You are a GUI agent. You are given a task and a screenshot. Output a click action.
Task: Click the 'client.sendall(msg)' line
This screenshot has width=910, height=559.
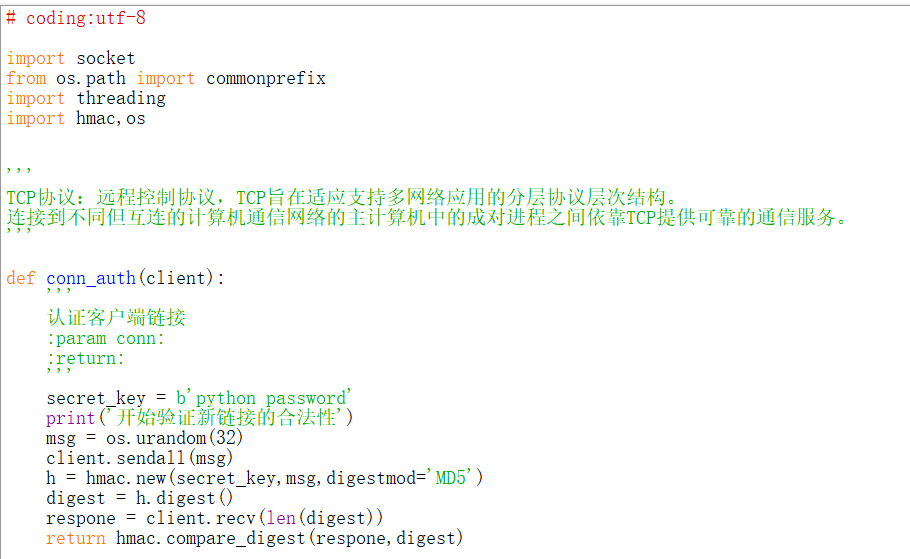coord(139,458)
